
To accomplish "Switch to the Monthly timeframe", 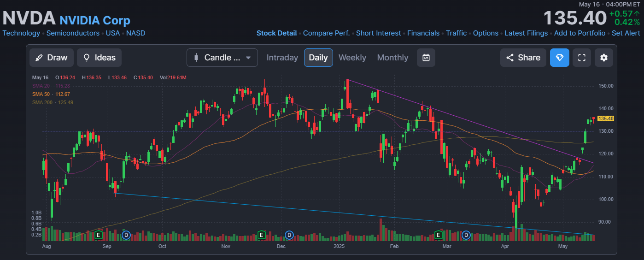I will tap(392, 58).
